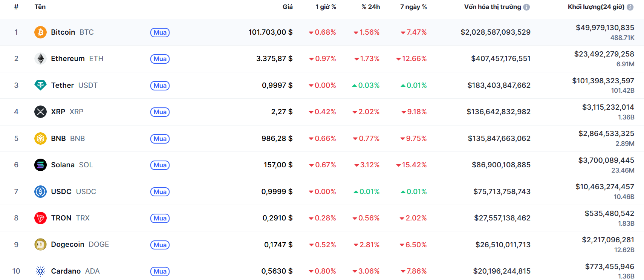Click the TRON logo icon
This screenshot has height=280, width=644.
point(40,218)
